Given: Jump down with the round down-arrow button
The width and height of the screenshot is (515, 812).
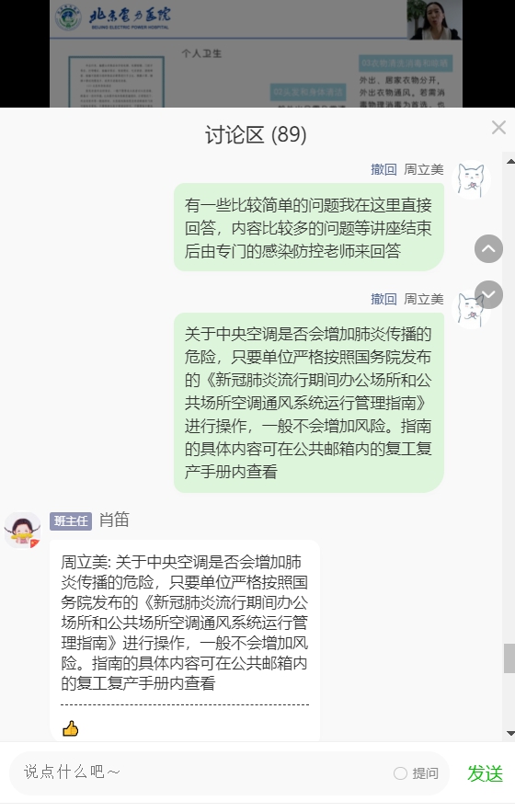Looking at the screenshot, I should coord(488,294).
